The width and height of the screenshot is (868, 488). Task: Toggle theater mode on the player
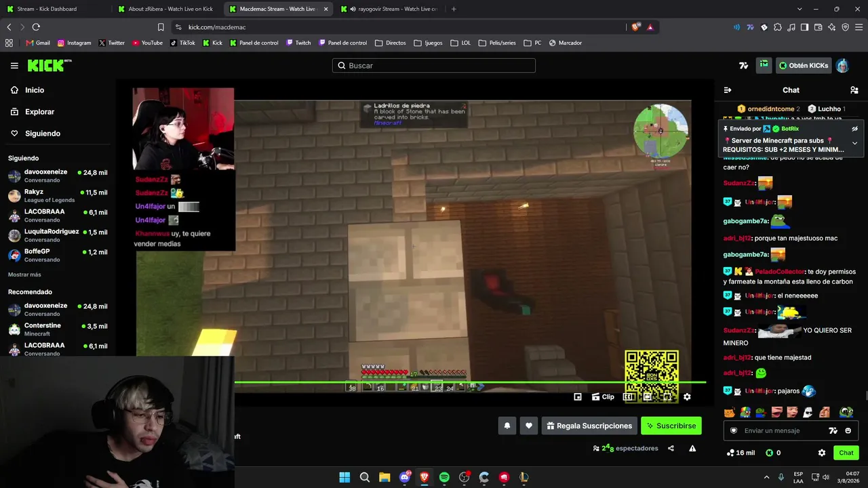pos(648,397)
